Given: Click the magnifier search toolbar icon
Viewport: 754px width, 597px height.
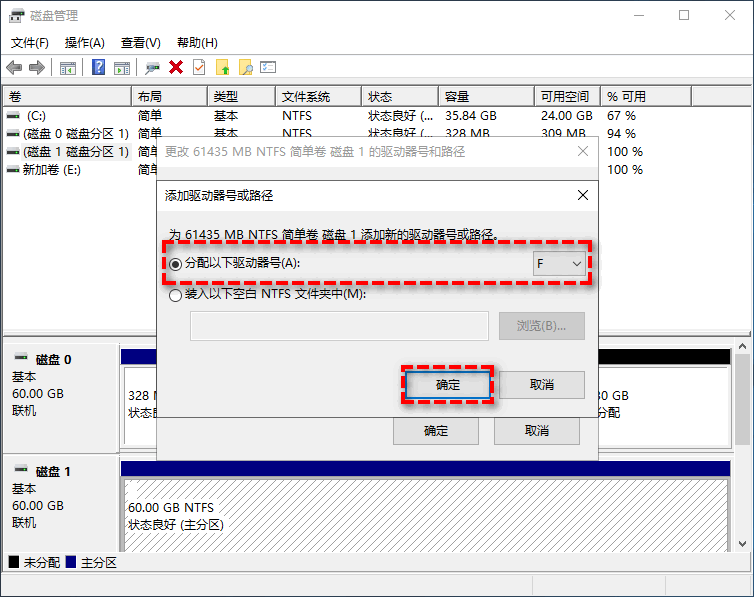Looking at the screenshot, I should point(245,67).
